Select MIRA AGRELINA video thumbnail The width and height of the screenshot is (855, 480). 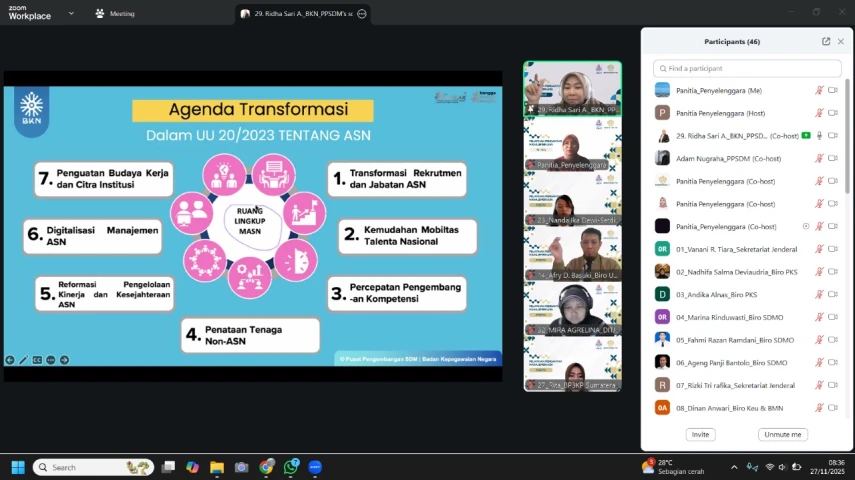point(573,309)
